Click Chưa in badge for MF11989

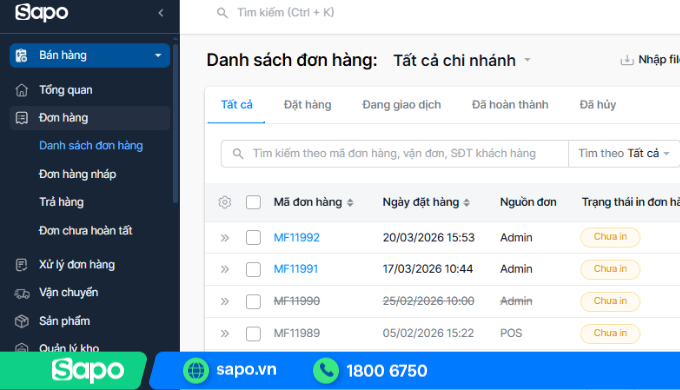click(610, 334)
